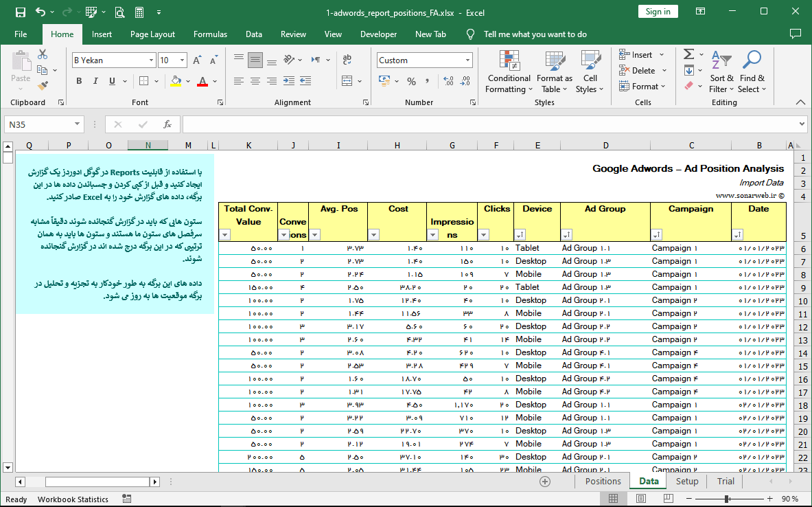812x507 pixels.
Task: Expand the Delete cells dropdown
Action: tap(664, 71)
